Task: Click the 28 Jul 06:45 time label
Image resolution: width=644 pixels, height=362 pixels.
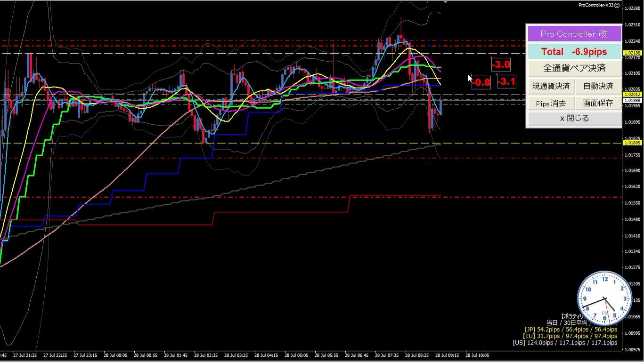Action: [357, 355]
